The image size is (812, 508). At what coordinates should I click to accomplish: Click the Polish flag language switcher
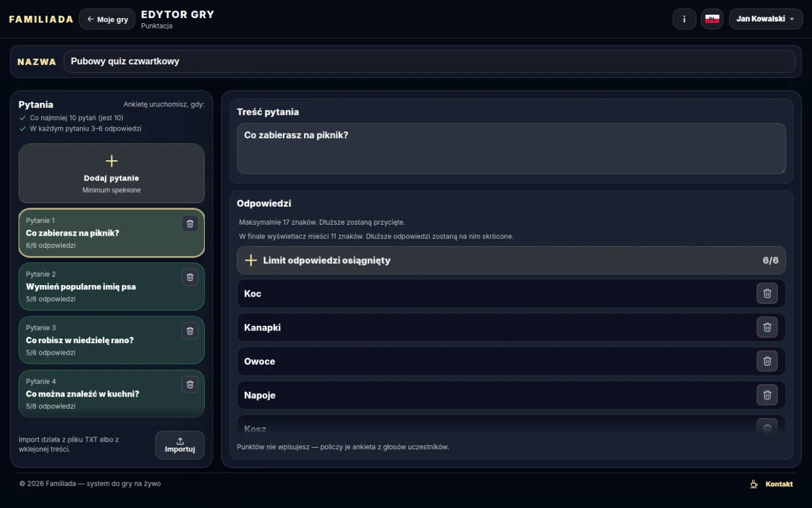[x=712, y=19]
